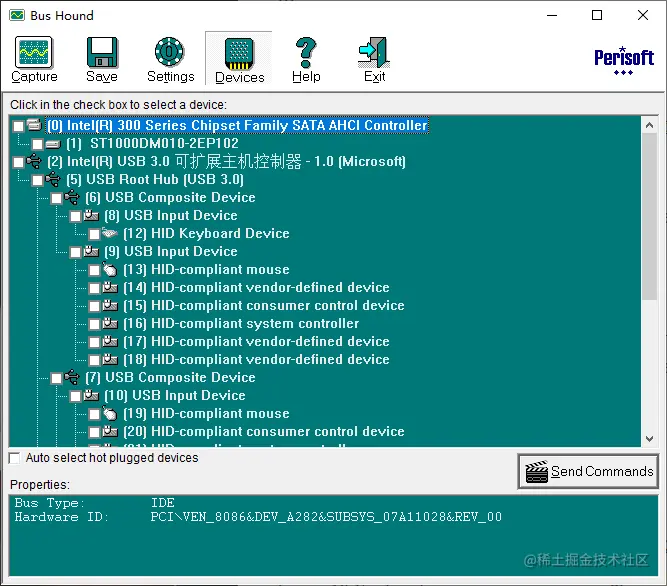Click the Capture label

point(34,77)
